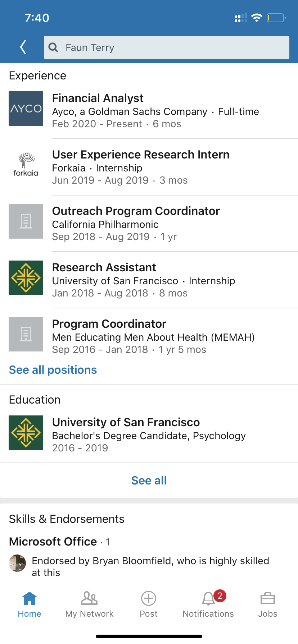298x644 pixels.
Task: Open the Jobs tab
Action: [268, 604]
